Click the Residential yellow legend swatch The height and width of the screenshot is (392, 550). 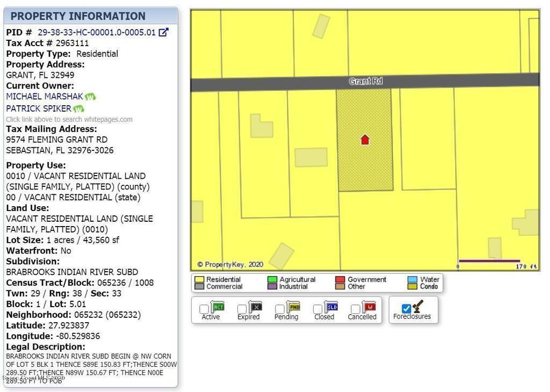point(199,280)
